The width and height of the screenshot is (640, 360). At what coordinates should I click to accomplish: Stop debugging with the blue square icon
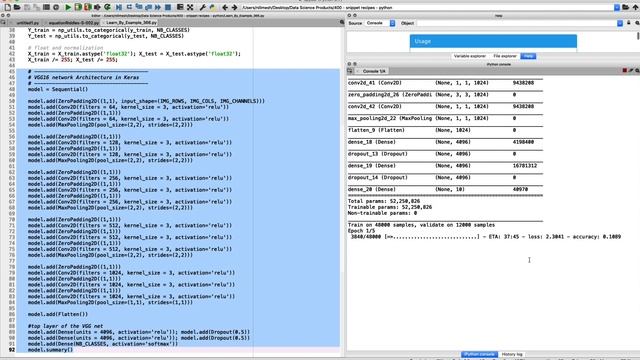pyautogui.click(x=168, y=7)
